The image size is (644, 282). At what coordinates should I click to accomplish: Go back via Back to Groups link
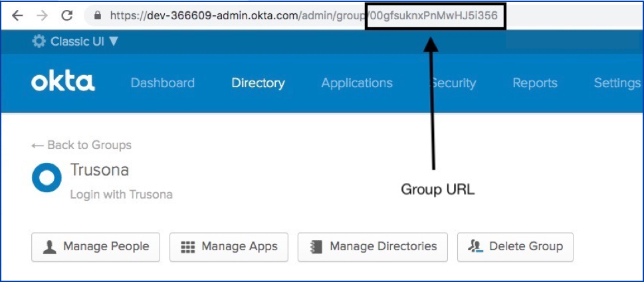(x=81, y=145)
